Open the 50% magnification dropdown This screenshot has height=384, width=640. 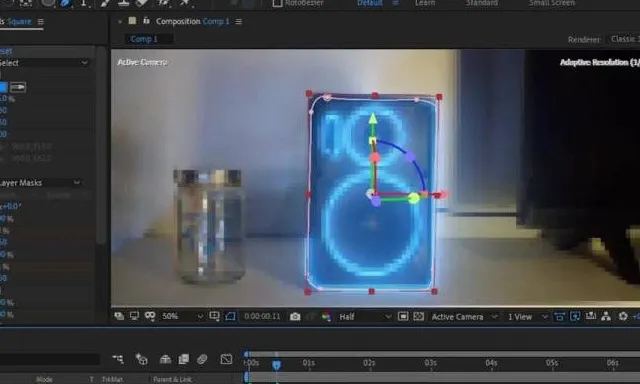182,316
